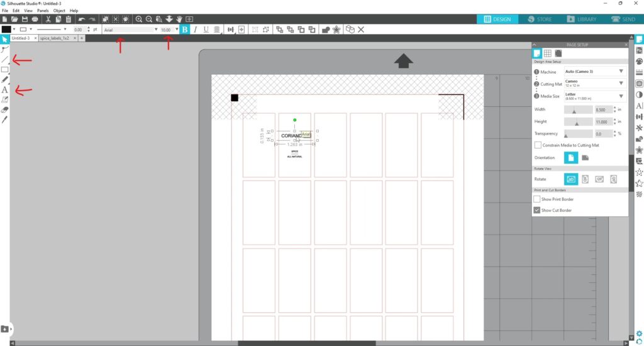The height and width of the screenshot is (346, 644).
Task: Open the Grid settings tab in Page Setup
Action: 548,53
